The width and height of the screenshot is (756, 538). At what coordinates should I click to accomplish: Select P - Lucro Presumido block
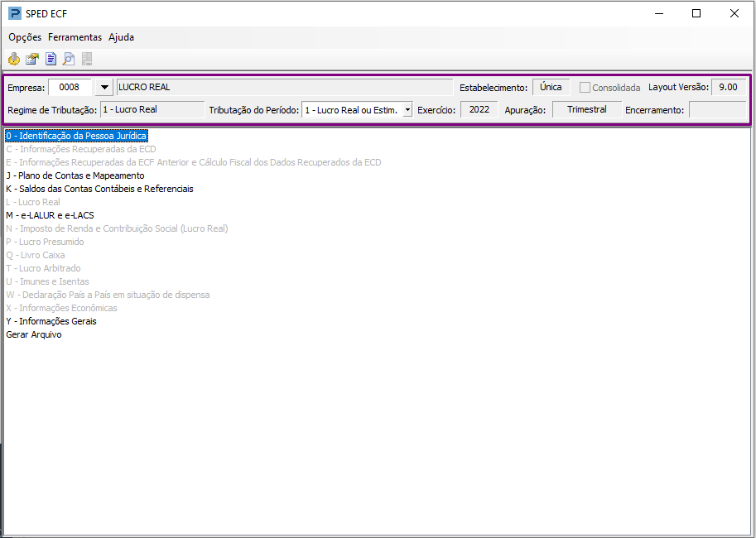point(45,242)
